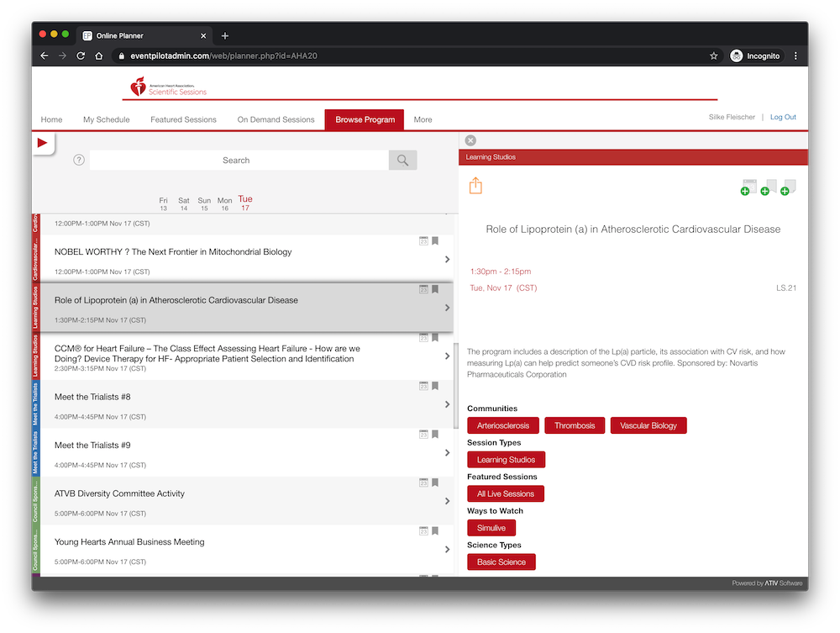Open the search help question mark icon
This screenshot has height=633, width=840.
click(79, 160)
